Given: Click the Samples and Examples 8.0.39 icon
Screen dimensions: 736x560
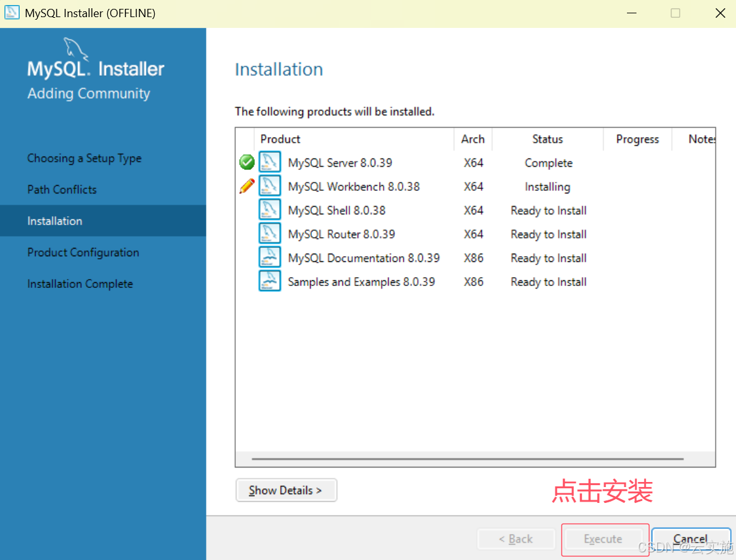Looking at the screenshot, I should pyautogui.click(x=270, y=281).
